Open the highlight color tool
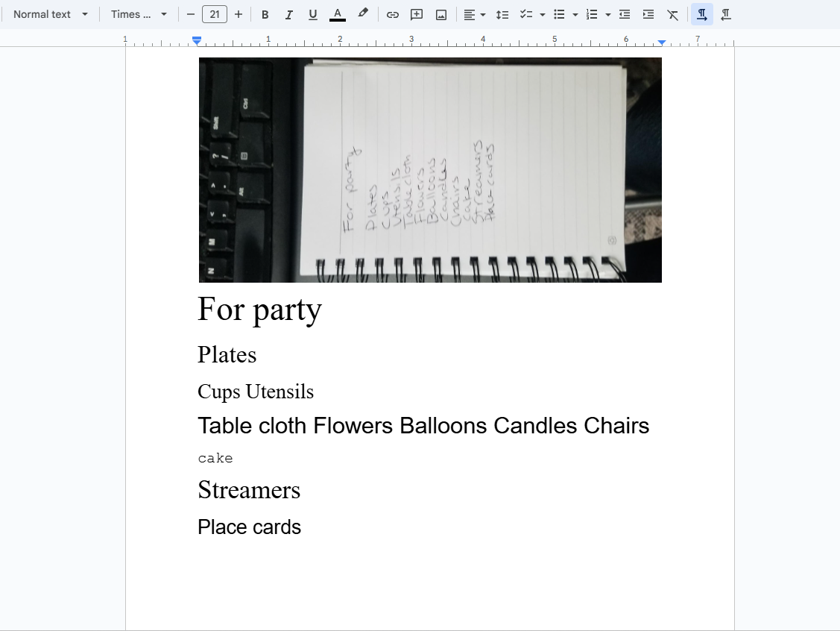The image size is (840, 631). tap(363, 14)
